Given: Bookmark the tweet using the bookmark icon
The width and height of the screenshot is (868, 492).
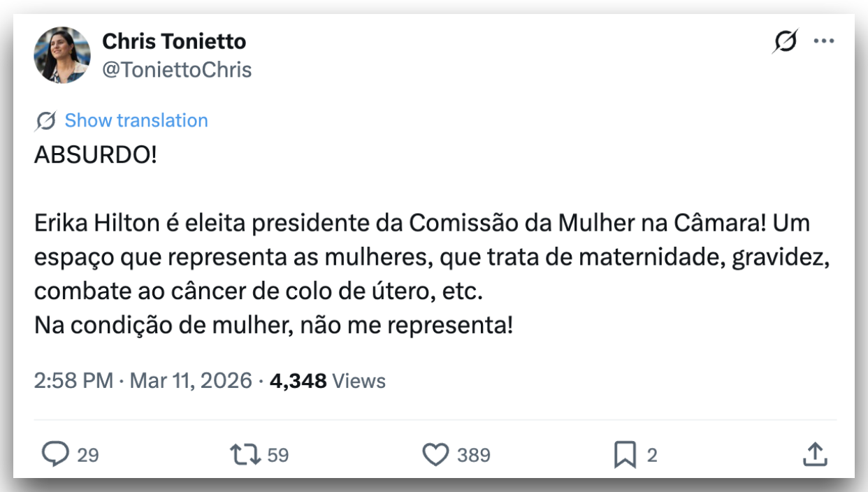Looking at the screenshot, I should 624,456.
